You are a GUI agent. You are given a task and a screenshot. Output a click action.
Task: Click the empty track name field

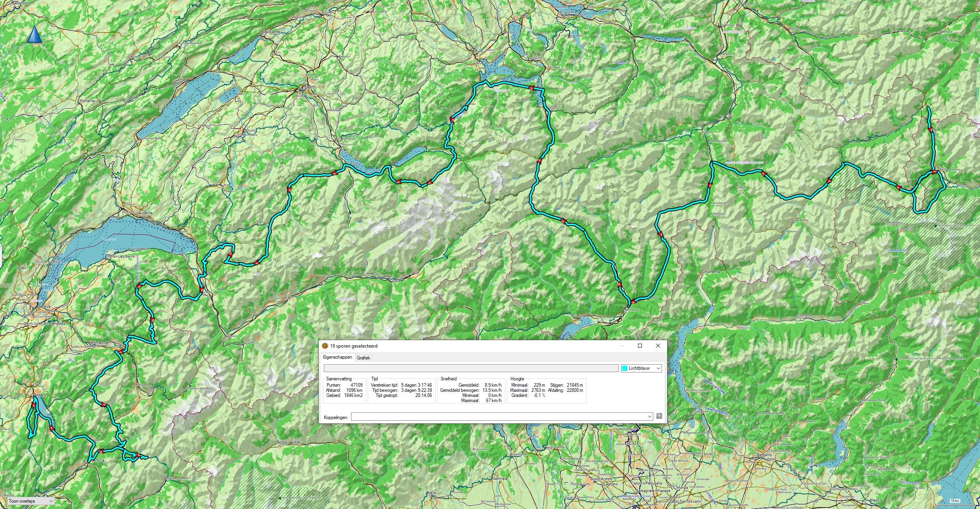[471, 368]
